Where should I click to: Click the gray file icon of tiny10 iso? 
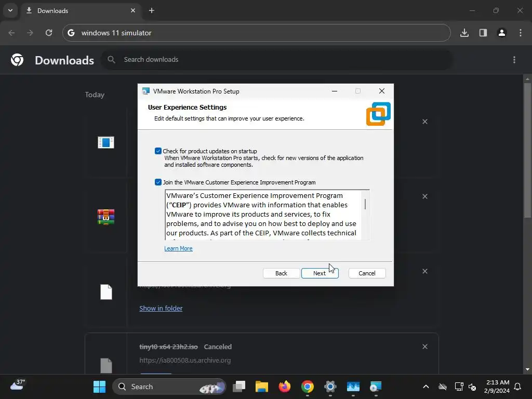(x=106, y=366)
